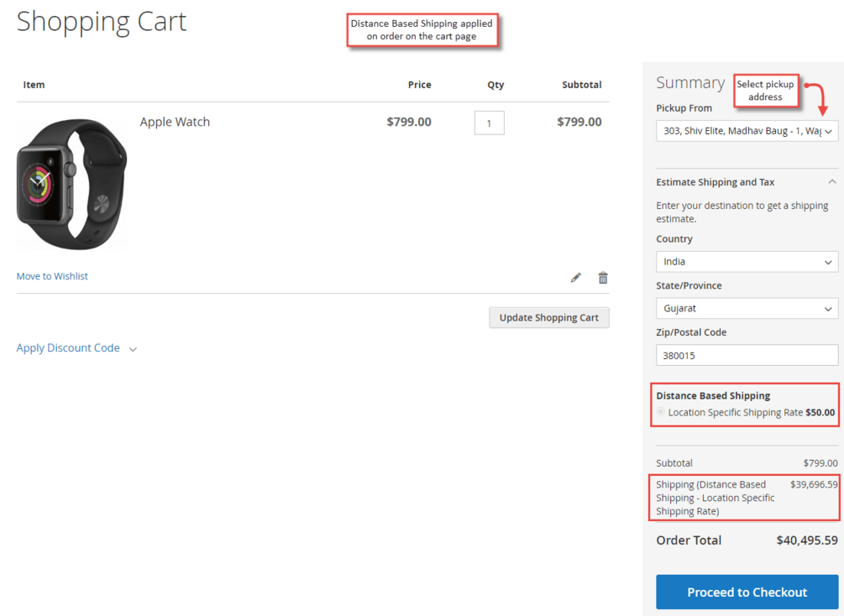Click the Zip/Postal Code input field
This screenshot has width=844, height=616.
747,355
